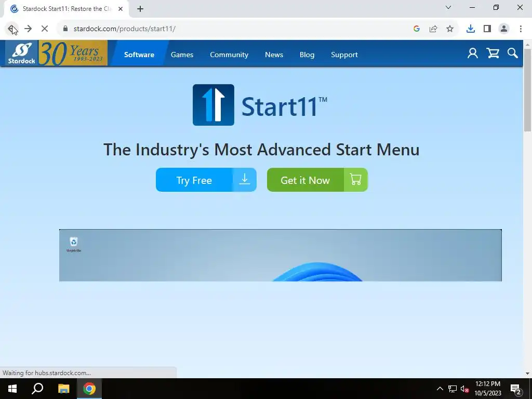Open the Stardock account icon
Image resolution: width=532 pixels, height=399 pixels.
pyautogui.click(x=473, y=54)
